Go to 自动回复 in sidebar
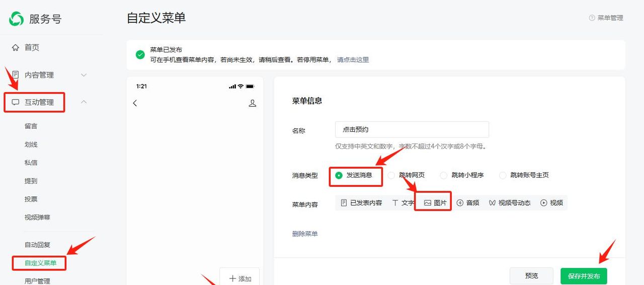This screenshot has width=644, height=285. coord(37,245)
